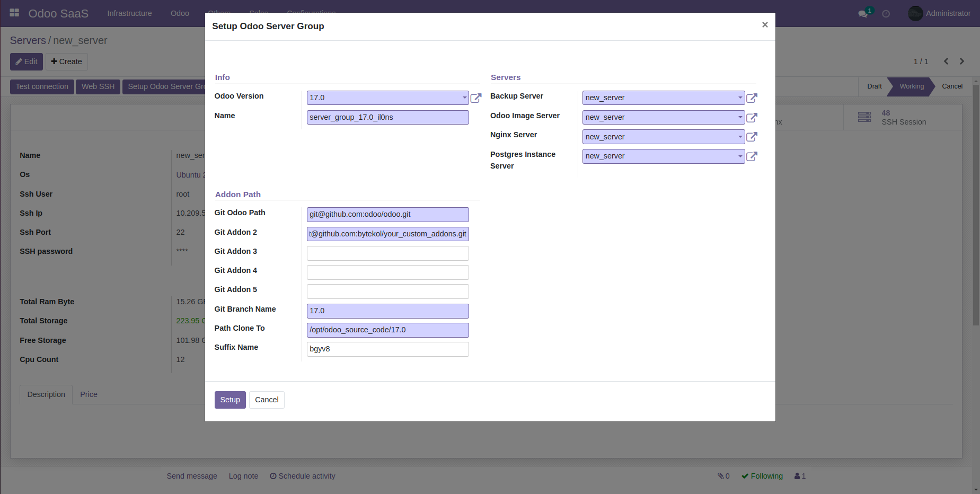Open the Infrastructure menu
This screenshot has height=494, width=980.
coord(129,13)
